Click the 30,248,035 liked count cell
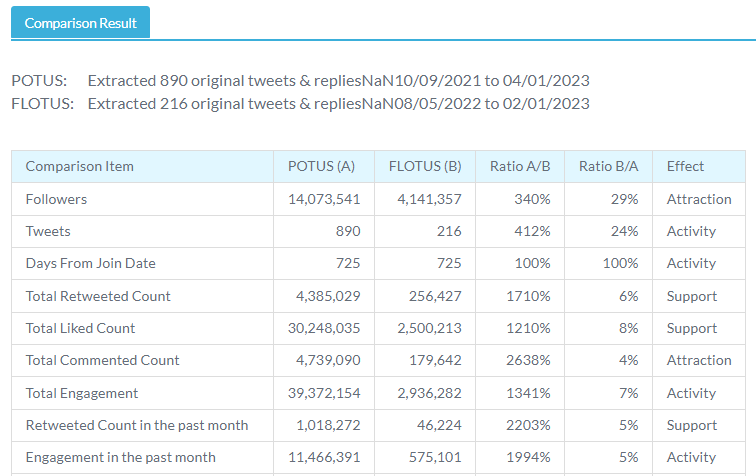Image resolution: width=756 pixels, height=476 pixels. point(324,328)
